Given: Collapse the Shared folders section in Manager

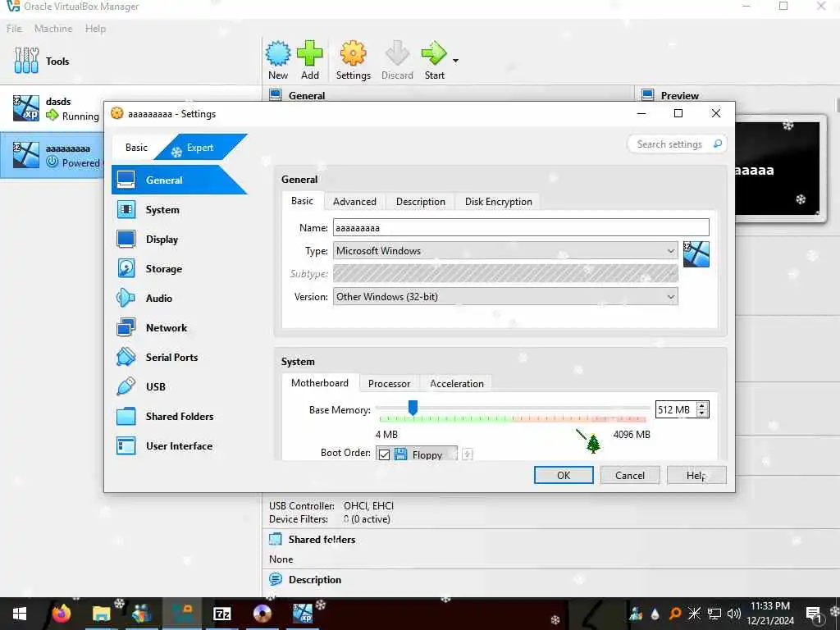Looking at the screenshot, I should click(x=275, y=539).
